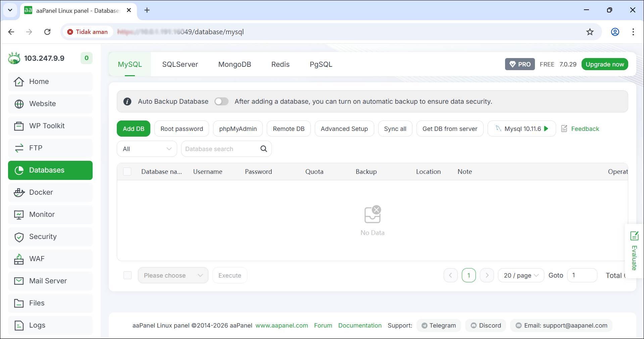The width and height of the screenshot is (644, 339).
Task: Change the 20 / page size dropdown
Action: click(521, 275)
